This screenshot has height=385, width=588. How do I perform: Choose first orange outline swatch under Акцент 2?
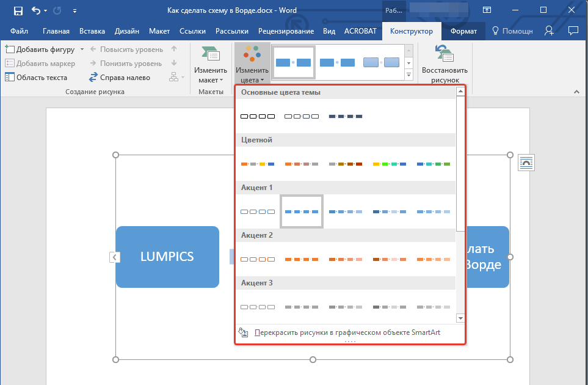(x=257, y=259)
